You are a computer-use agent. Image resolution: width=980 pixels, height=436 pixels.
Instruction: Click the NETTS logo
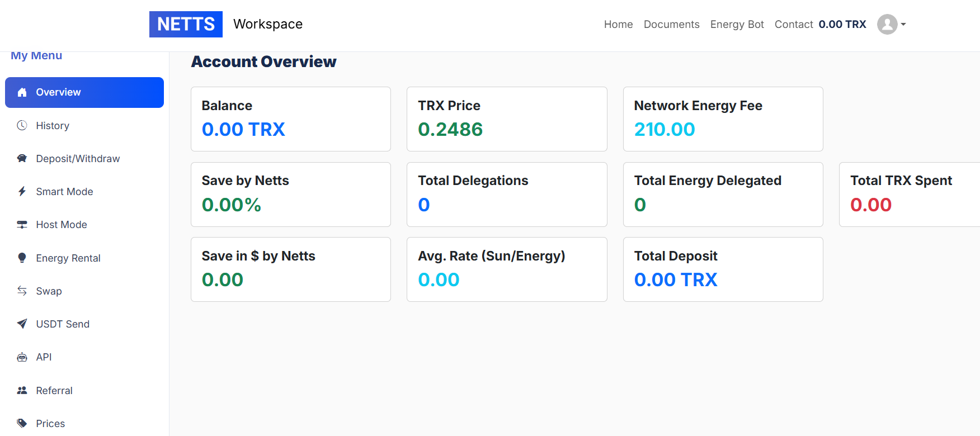[x=186, y=25]
